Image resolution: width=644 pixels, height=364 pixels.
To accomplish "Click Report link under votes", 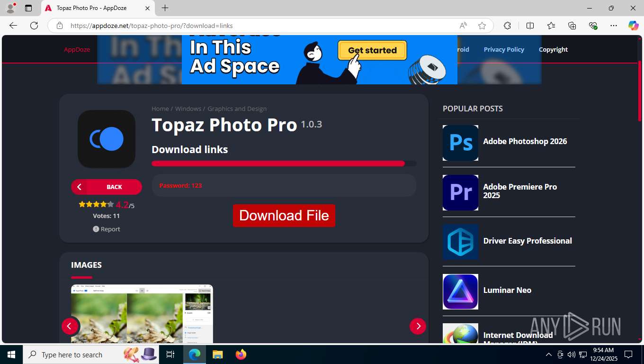I will (107, 229).
